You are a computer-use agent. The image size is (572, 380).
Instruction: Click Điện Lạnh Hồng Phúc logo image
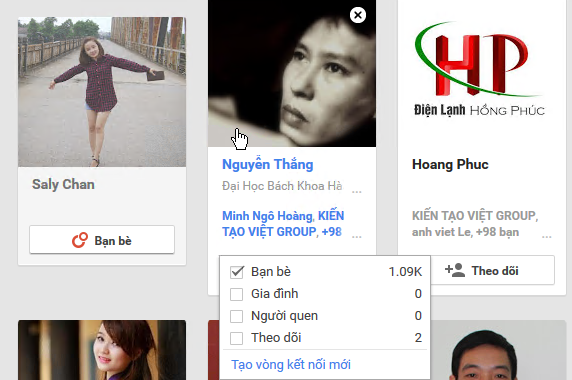click(x=479, y=69)
